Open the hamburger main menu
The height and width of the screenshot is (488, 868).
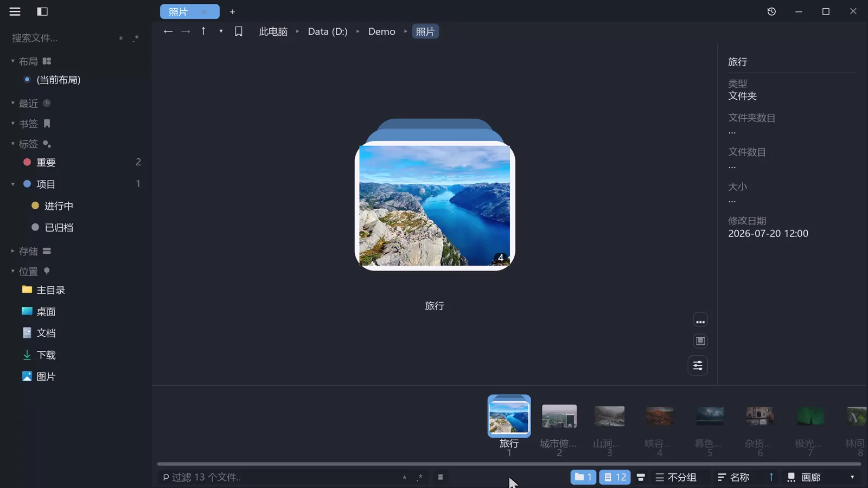pos(15,11)
